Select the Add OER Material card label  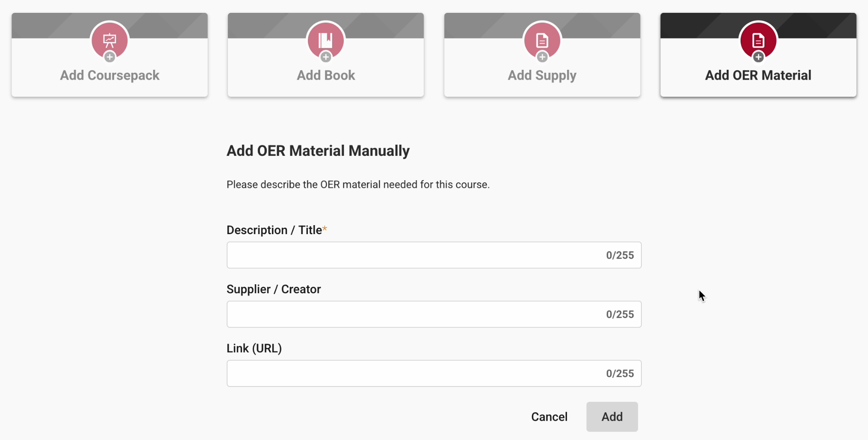coord(758,75)
